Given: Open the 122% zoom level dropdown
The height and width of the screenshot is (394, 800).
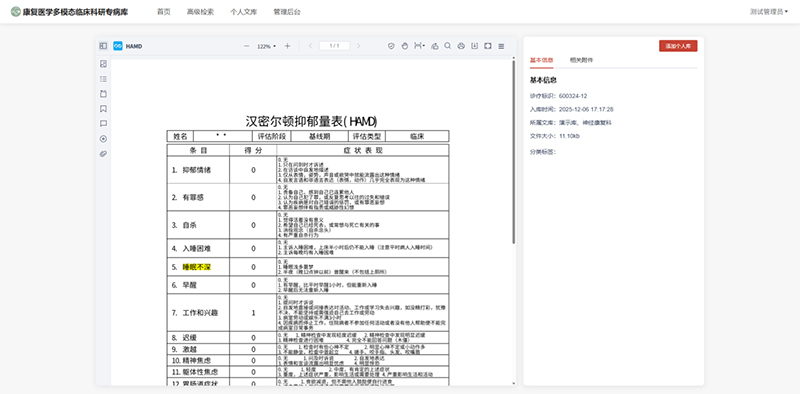Looking at the screenshot, I should coord(266,46).
